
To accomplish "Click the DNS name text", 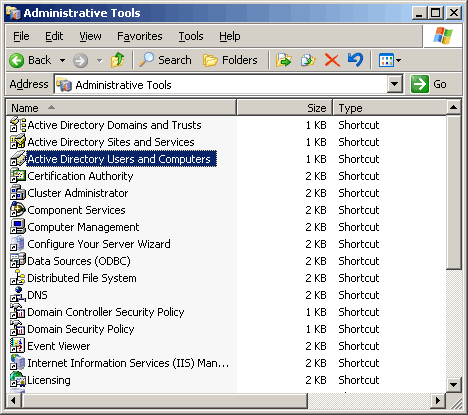I will (x=37, y=295).
